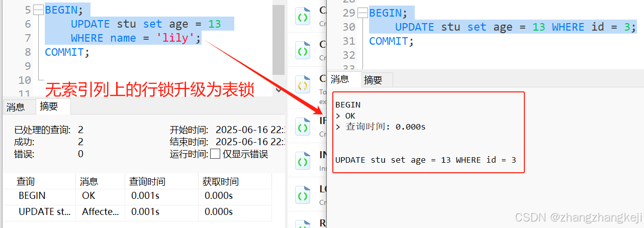Collapse the BEGIN block fold marker on line 29
The width and height of the screenshot is (644, 228).
pos(362,13)
